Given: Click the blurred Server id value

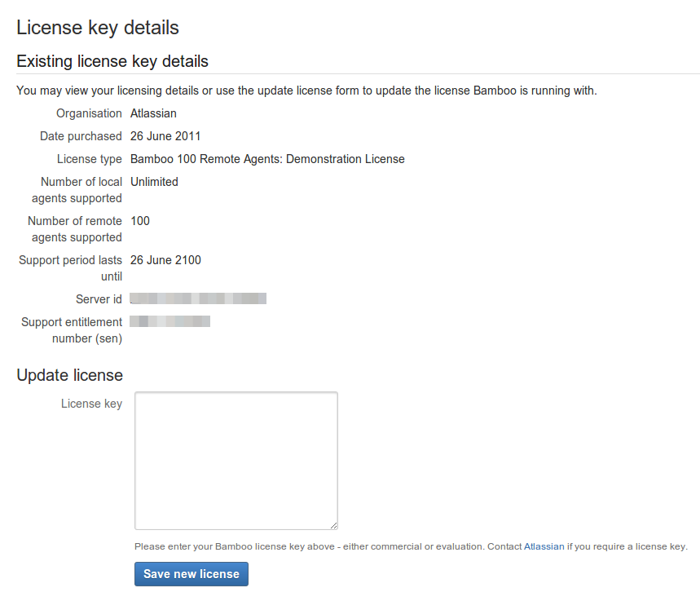Looking at the screenshot, I should coord(198,299).
